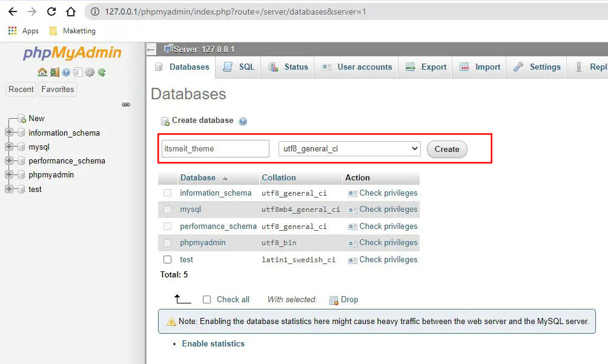Enable the Check all checkbox
The height and width of the screenshot is (364, 608).
point(207,299)
